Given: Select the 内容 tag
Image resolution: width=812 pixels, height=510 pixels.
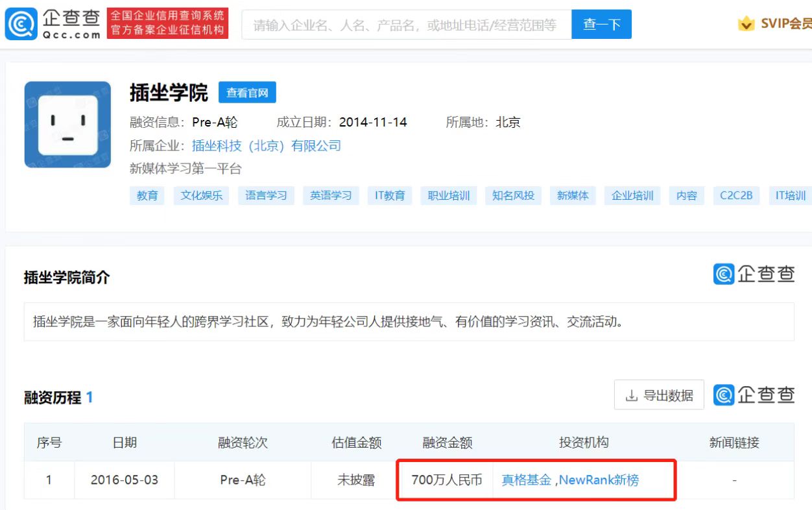Looking at the screenshot, I should point(687,195).
